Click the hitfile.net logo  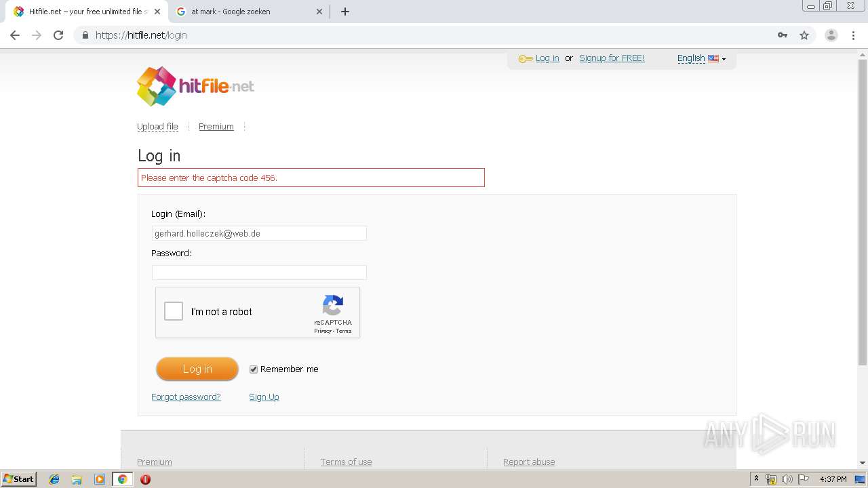coord(195,86)
